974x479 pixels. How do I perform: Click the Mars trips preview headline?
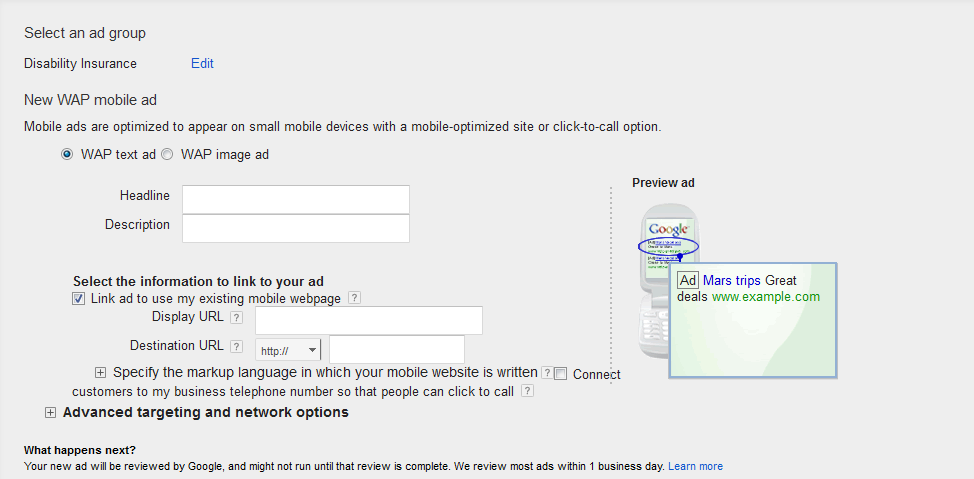click(x=732, y=281)
